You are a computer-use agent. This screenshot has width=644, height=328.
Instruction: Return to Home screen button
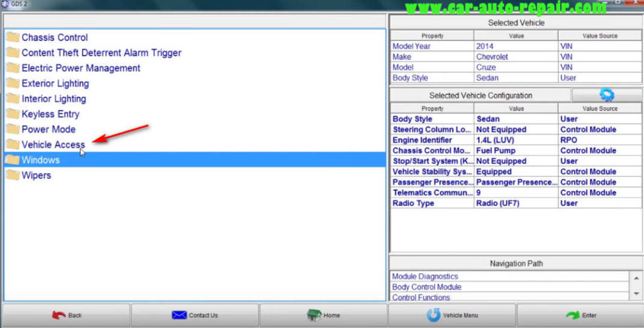(x=323, y=315)
